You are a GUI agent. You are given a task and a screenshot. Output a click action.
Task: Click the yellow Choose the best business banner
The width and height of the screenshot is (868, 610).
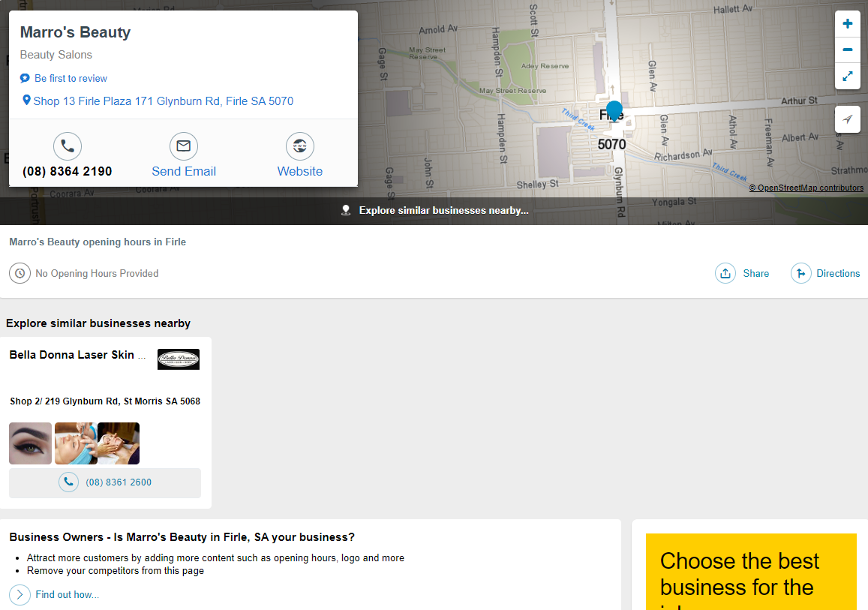(751, 572)
